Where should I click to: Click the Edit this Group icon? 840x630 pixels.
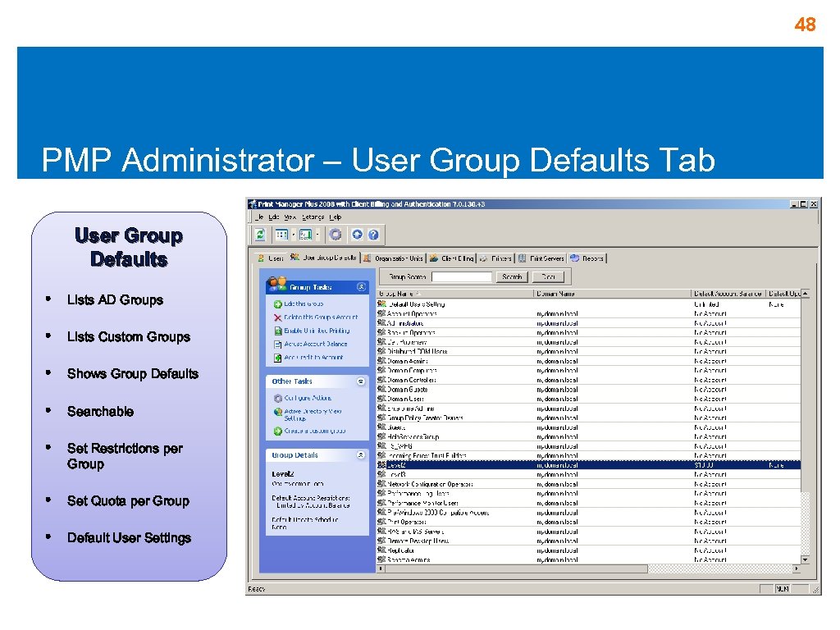277,304
